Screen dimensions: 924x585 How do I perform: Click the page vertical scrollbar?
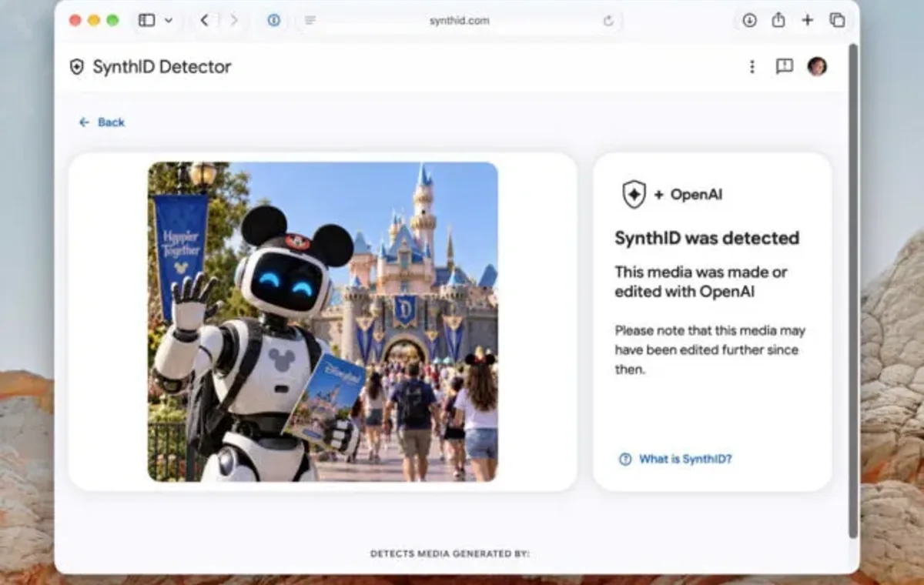tap(852, 292)
